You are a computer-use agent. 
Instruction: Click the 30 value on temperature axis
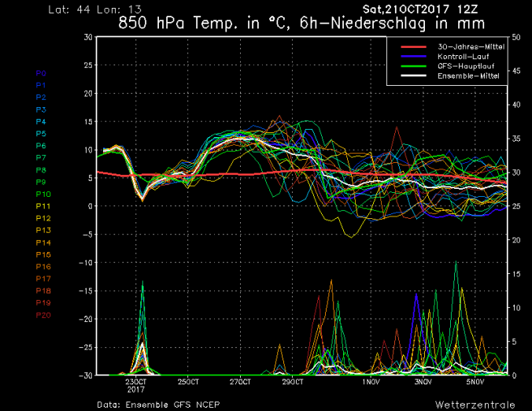click(86, 37)
